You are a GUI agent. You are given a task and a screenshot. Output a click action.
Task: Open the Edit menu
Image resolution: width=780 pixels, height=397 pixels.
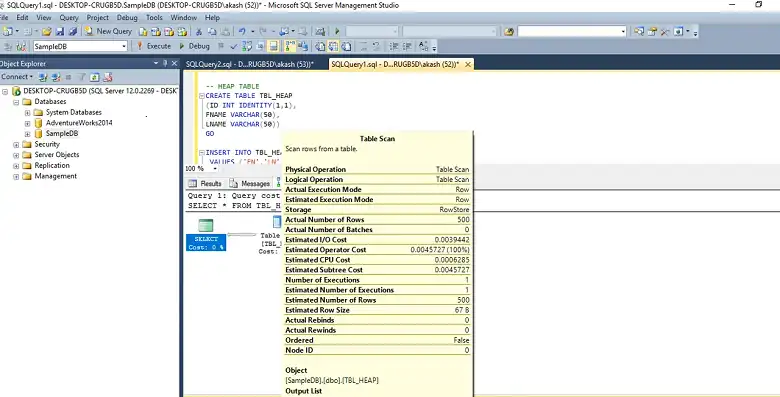(22, 17)
